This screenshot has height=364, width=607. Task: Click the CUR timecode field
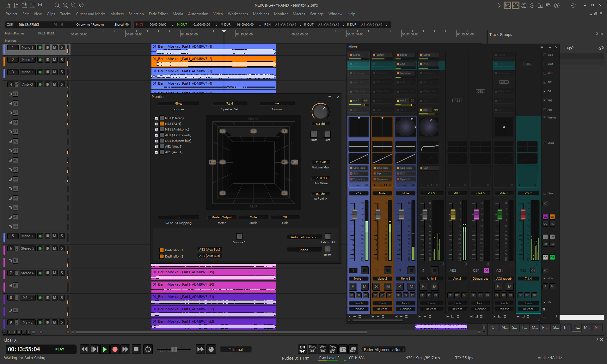click(29, 25)
